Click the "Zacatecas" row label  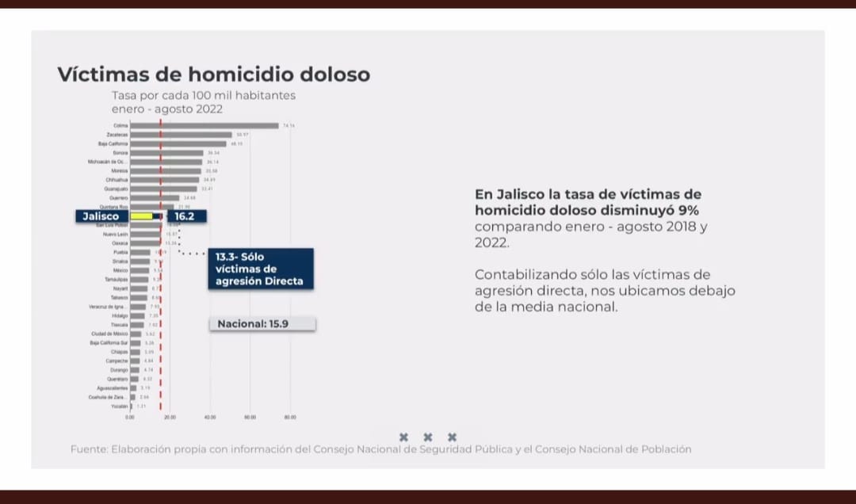(x=117, y=135)
